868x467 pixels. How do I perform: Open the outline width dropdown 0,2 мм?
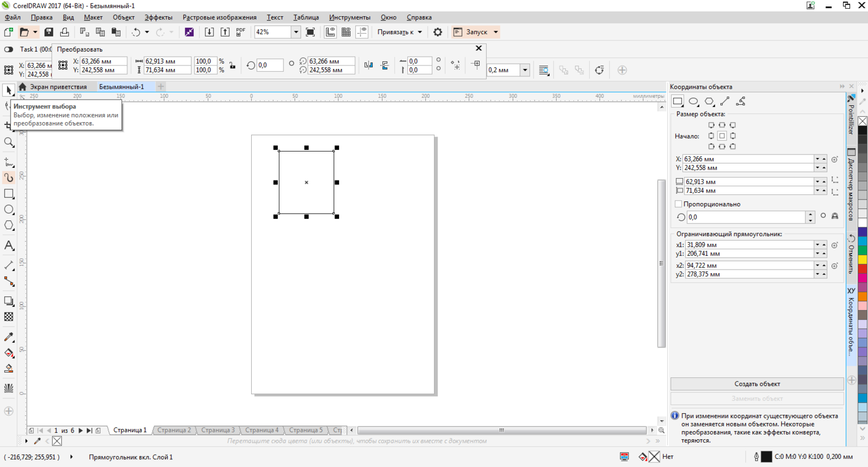(x=525, y=70)
